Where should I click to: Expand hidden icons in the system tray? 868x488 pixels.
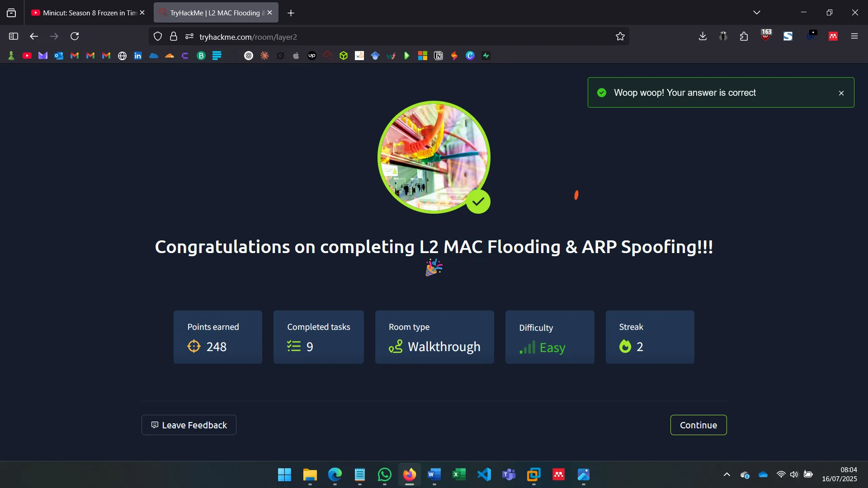point(726,475)
